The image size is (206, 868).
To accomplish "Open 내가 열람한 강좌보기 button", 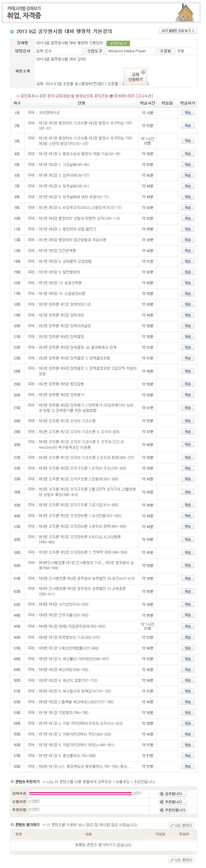I will pyautogui.click(x=178, y=31).
